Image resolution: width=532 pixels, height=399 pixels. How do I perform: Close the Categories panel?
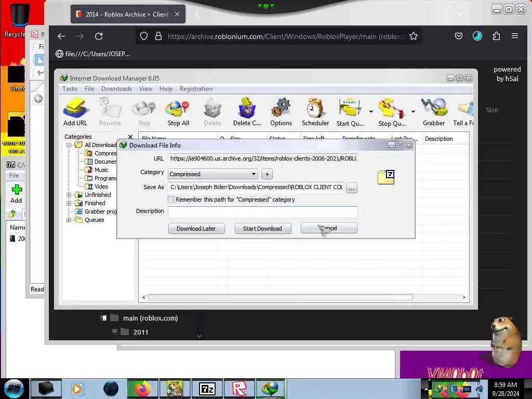[x=130, y=137]
